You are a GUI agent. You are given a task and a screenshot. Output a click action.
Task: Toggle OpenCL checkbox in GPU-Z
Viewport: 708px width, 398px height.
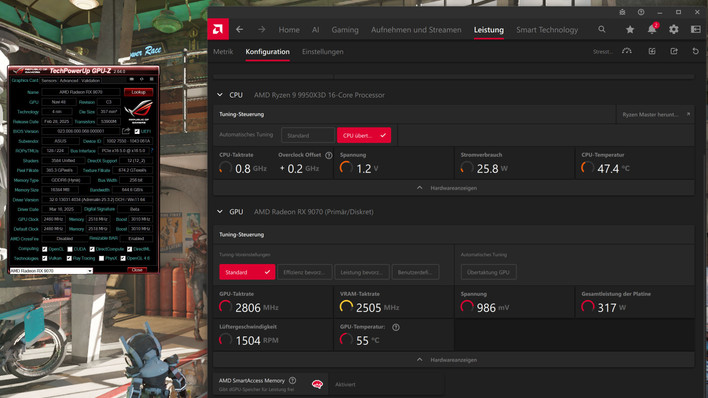45,249
